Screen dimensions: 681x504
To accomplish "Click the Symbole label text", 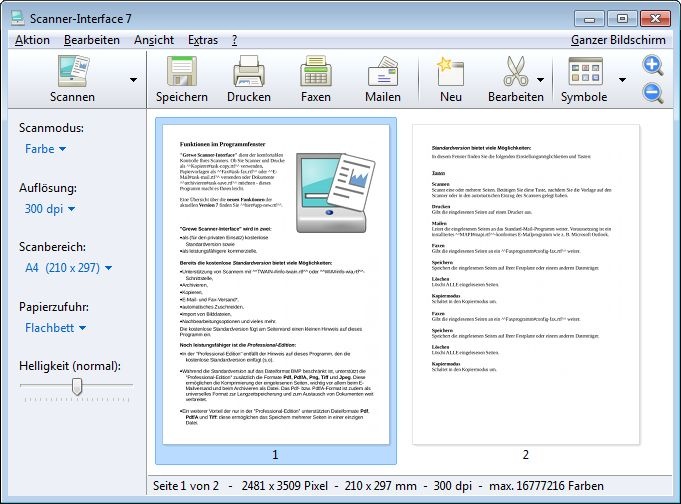I will click(x=584, y=97).
